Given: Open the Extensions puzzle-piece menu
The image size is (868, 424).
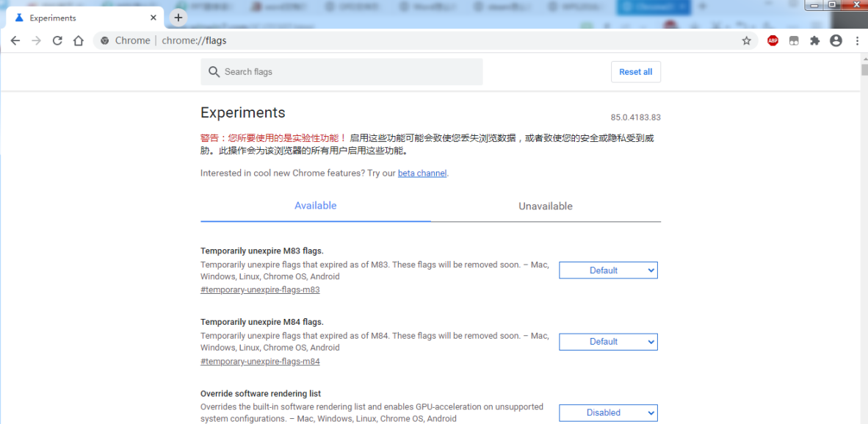Looking at the screenshot, I should [x=814, y=40].
